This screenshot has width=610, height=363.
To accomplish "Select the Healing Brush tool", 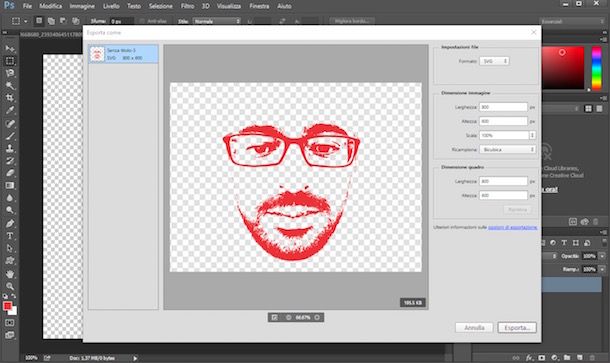I will point(10,123).
